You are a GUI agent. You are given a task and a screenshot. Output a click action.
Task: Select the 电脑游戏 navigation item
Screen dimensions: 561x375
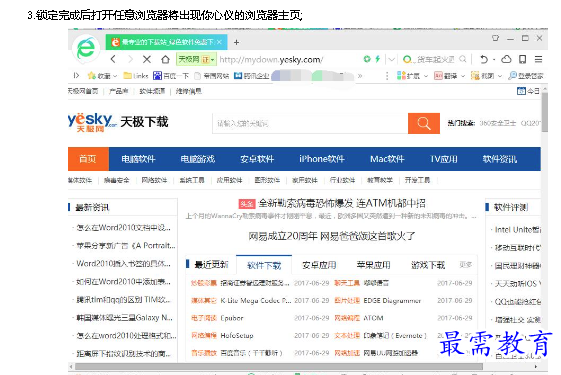coord(197,159)
